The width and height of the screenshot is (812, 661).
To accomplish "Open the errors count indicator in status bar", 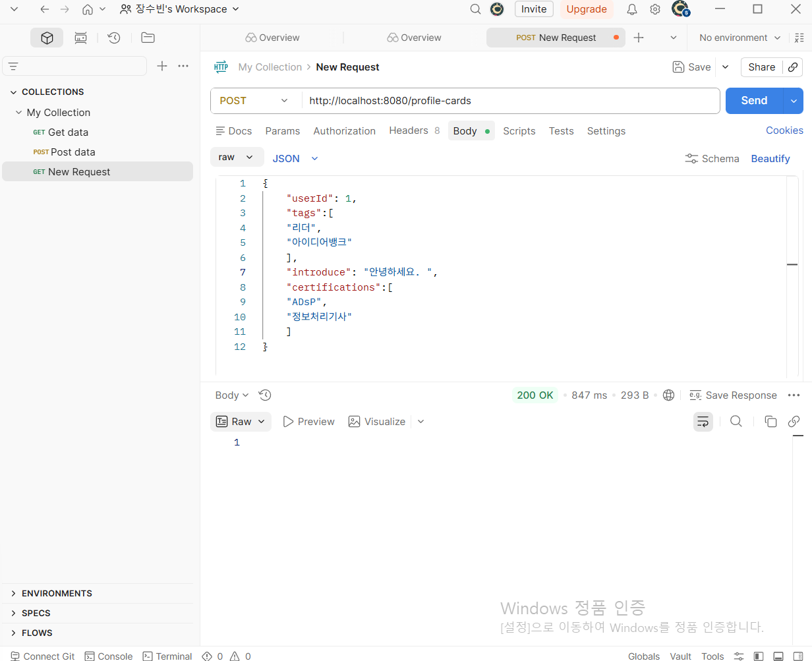I will [212, 656].
